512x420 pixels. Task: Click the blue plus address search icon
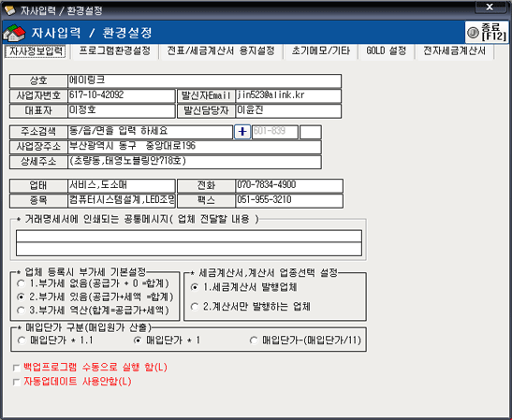pos(242,132)
